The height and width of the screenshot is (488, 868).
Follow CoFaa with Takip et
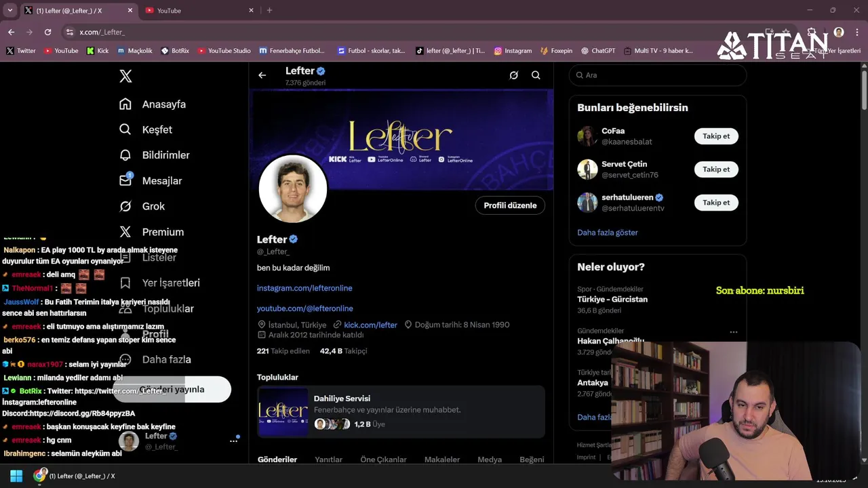pos(716,136)
